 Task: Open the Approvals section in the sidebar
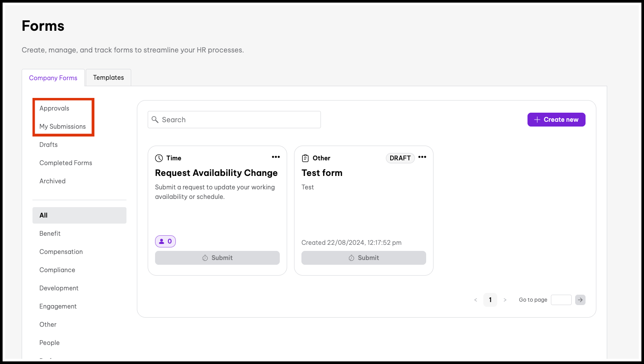click(x=54, y=108)
